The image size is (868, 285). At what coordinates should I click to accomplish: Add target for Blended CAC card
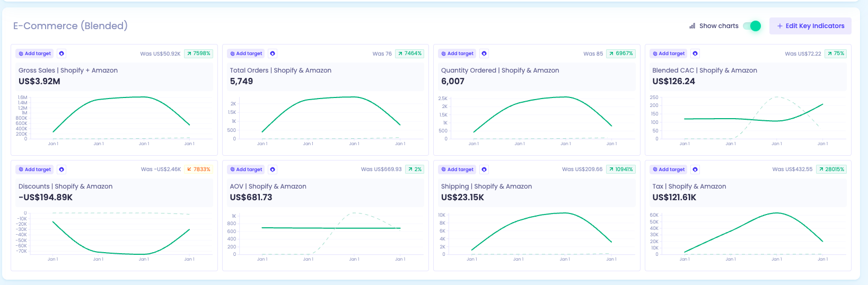click(x=669, y=54)
